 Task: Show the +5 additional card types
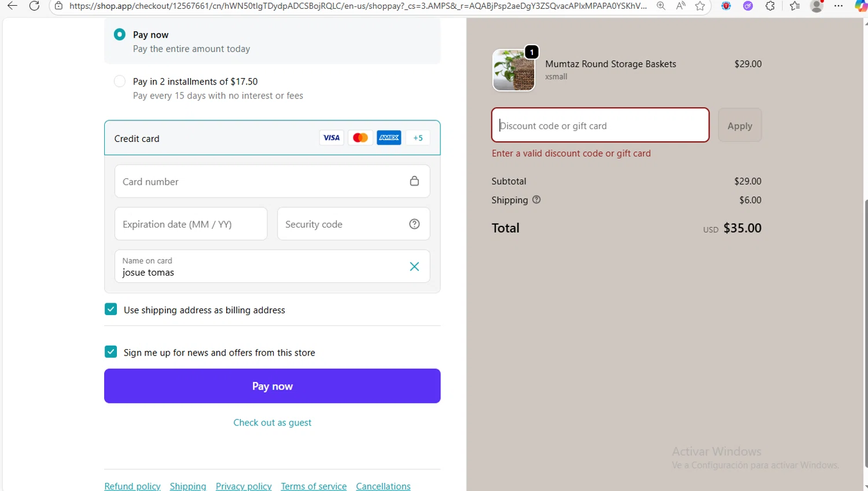point(418,138)
